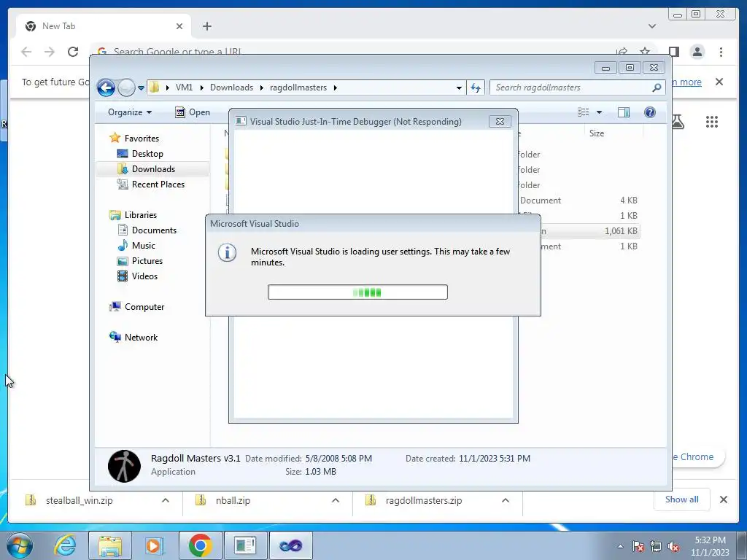Open the recent locations dropdown arrow

141,88
